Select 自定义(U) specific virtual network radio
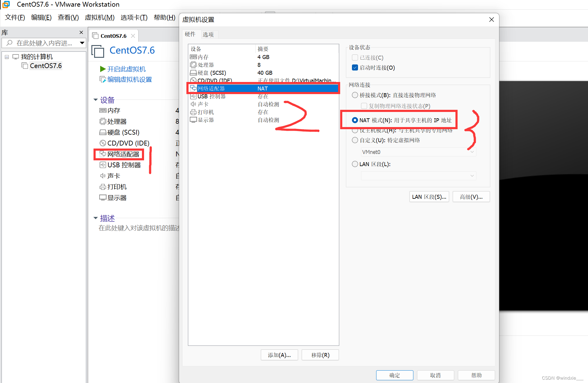The width and height of the screenshot is (588, 383). (355, 140)
